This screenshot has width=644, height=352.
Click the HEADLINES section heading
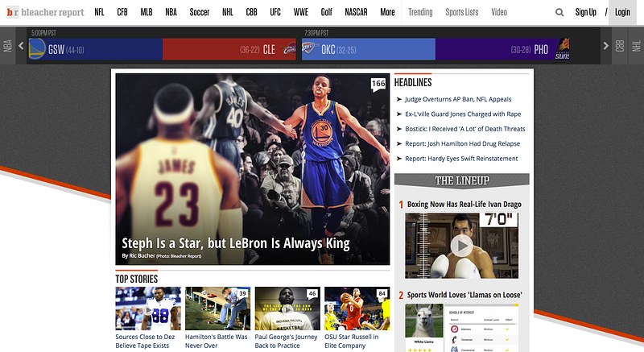click(x=413, y=82)
